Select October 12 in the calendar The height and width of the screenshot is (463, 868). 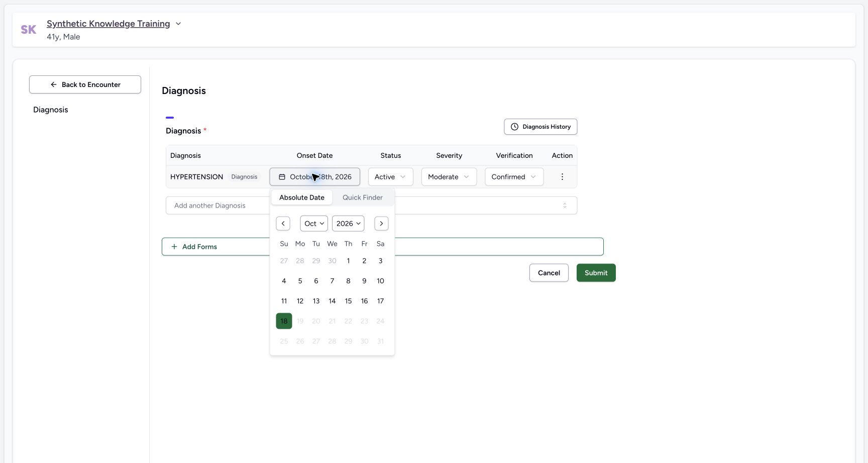pos(300,301)
